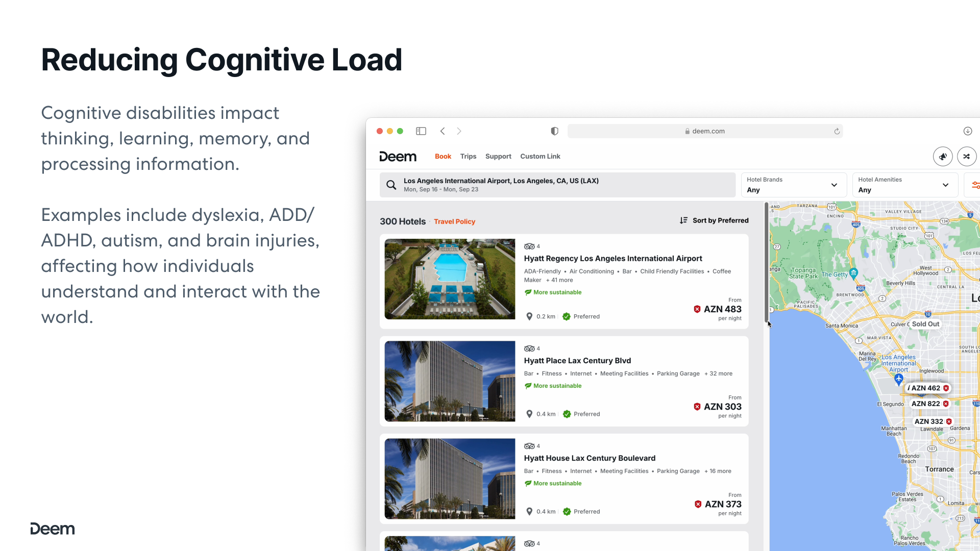The image size is (980, 551).
Task: Click Hyatt House 'More sustainable' label
Action: 557,483
